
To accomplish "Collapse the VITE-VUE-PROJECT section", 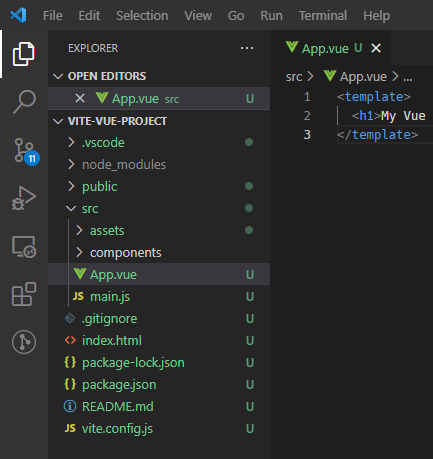I will tap(58, 121).
